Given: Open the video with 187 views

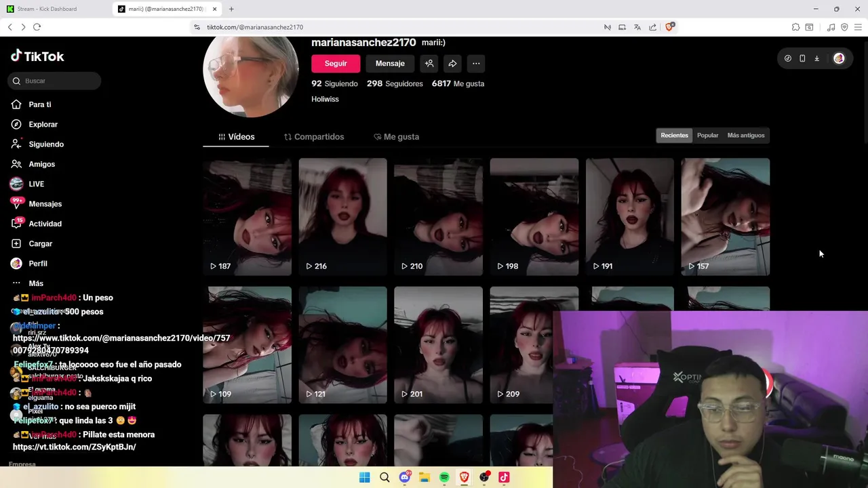Looking at the screenshot, I should [x=247, y=217].
